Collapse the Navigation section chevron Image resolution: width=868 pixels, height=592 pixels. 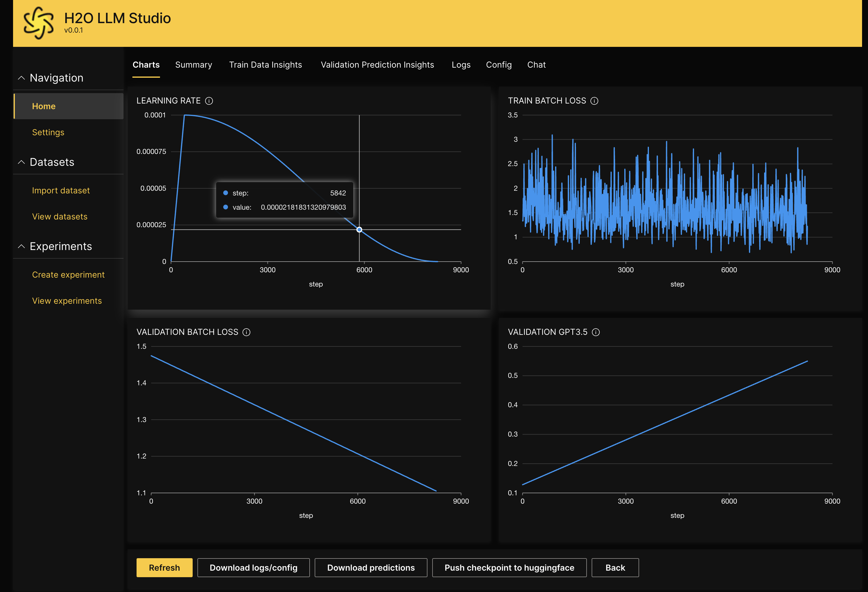pyautogui.click(x=22, y=78)
